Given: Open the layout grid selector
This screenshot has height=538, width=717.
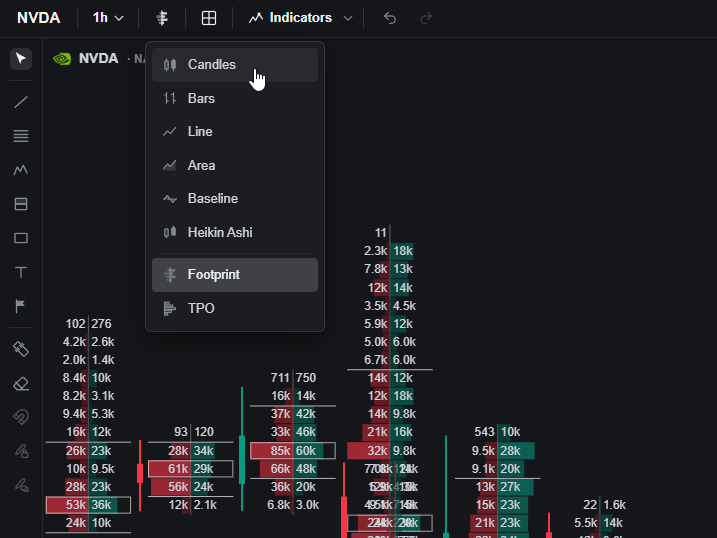Looking at the screenshot, I should click(209, 18).
